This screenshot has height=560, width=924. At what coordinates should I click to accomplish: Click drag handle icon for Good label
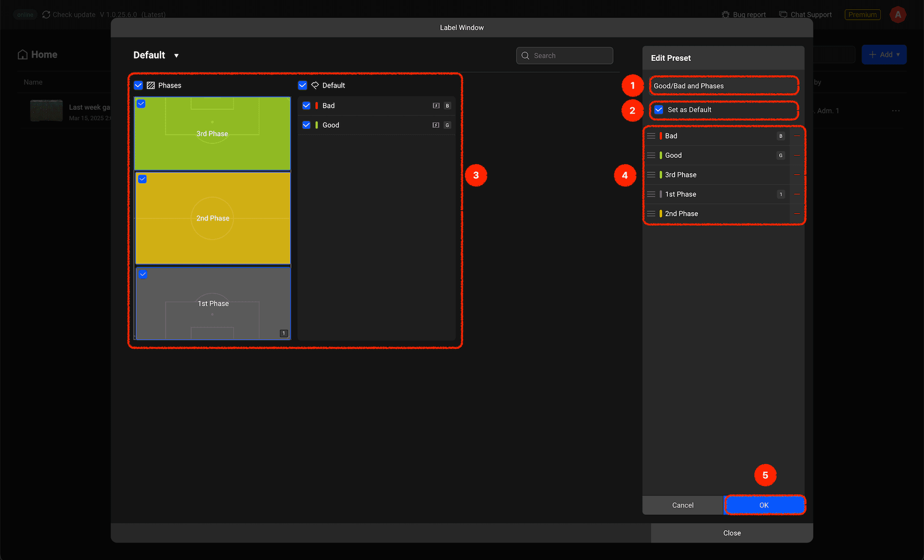(x=651, y=155)
